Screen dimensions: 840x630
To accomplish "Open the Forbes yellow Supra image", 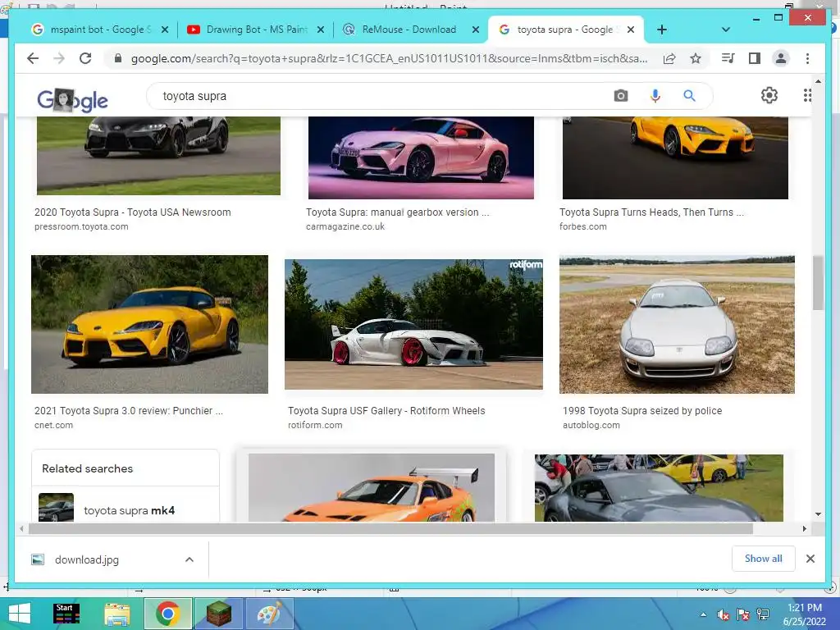I will [675, 157].
